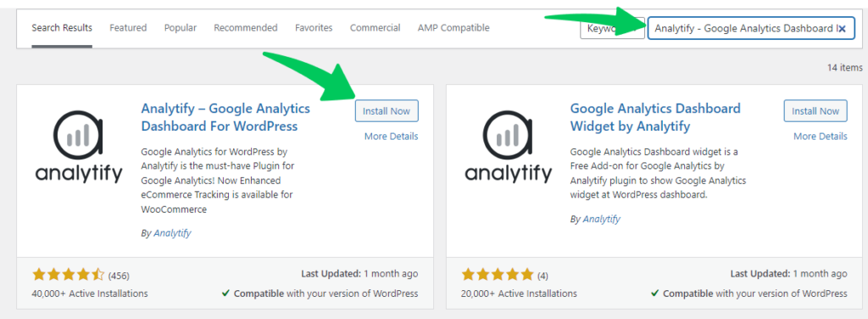Click the star rating of the Analytify plugin
This screenshot has height=319, width=868.
click(x=69, y=275)
